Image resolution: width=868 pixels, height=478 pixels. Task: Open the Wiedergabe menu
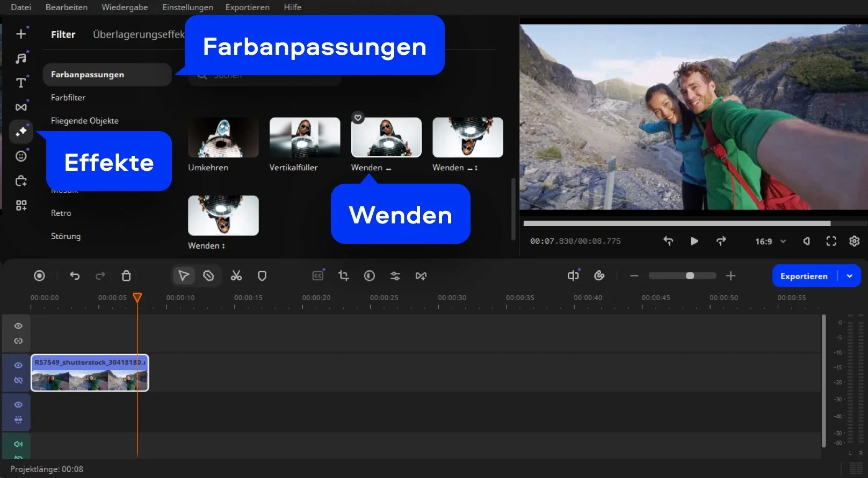(125, 7)
